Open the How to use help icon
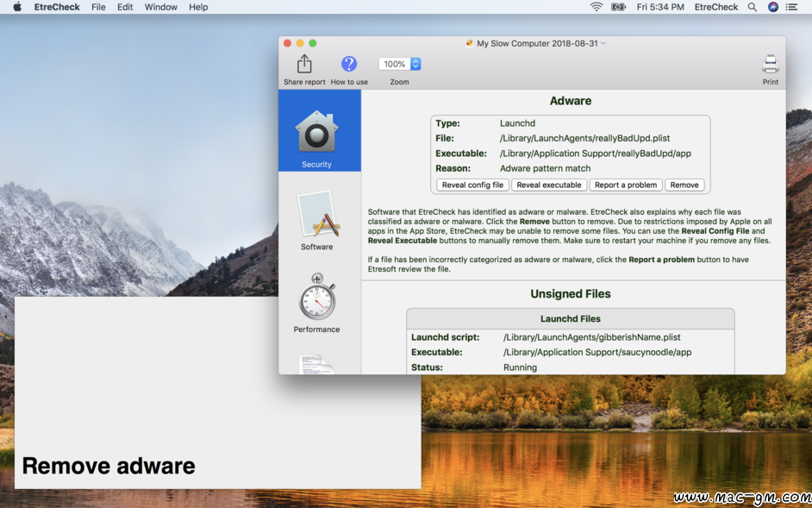Image resolution: width=812 pixels, height=508 pixels. pos(349,65)
